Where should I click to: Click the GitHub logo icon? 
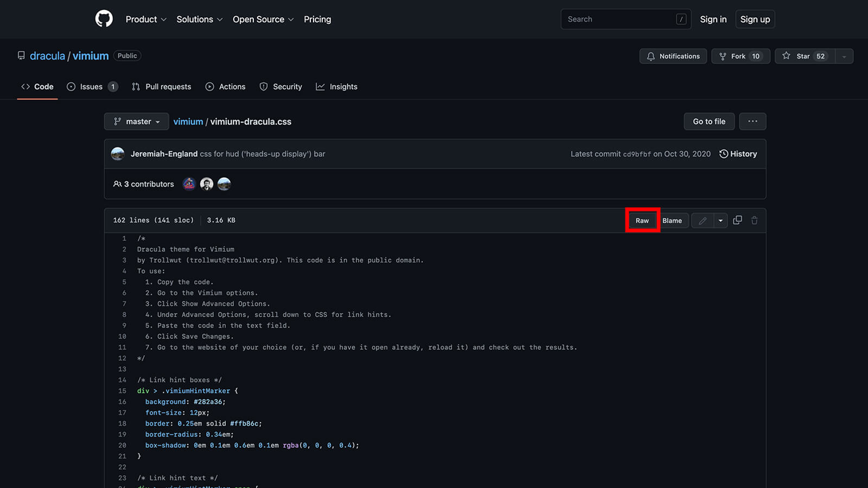pos(104,19)
